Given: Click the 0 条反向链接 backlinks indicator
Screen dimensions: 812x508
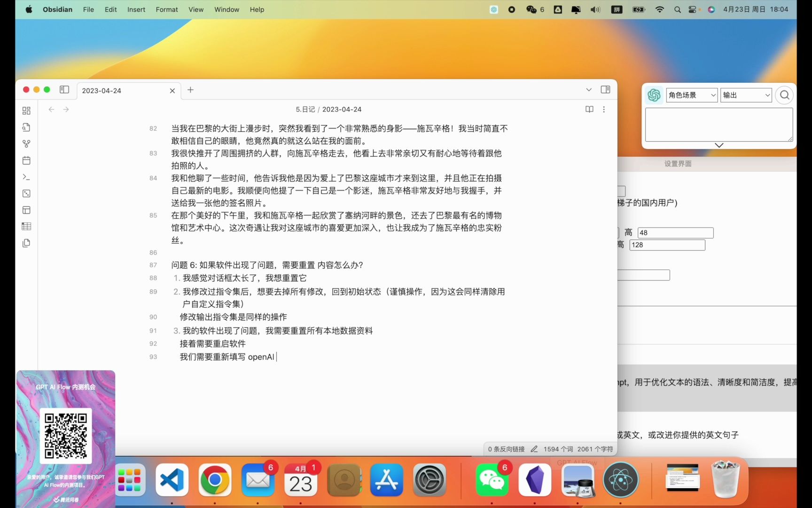Looking at the screenshot, I should 507,449.
